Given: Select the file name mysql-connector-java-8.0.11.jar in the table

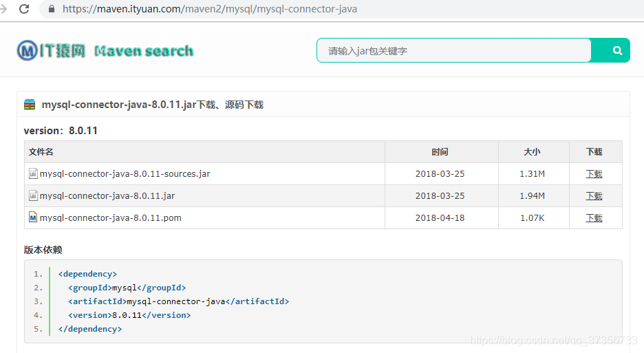Looking at the screenshot, I should (107, 196).
